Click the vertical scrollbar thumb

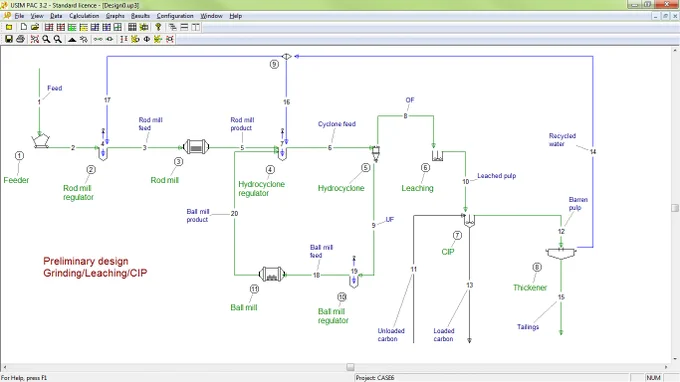[x=675, y=208]
